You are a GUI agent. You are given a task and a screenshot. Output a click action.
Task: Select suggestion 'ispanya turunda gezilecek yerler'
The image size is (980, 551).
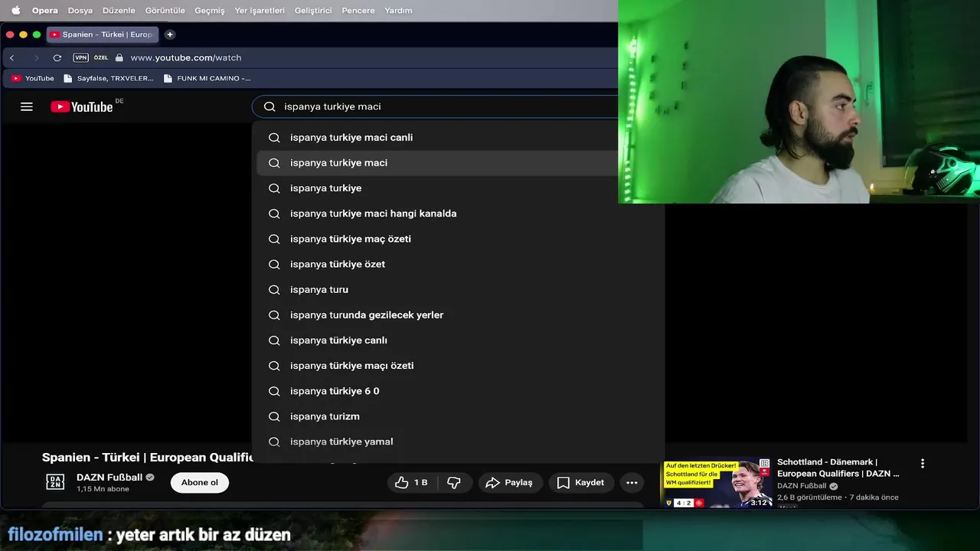(x=458, y=315)
